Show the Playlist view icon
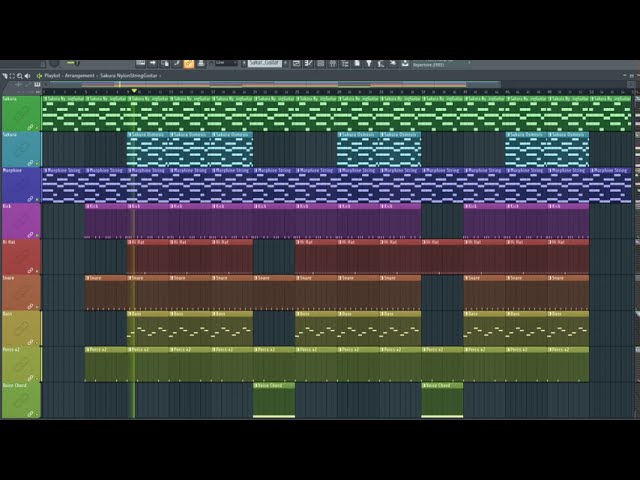Image resolution: width=640 pixels, height=480 pixels. (x=297, y=63)
